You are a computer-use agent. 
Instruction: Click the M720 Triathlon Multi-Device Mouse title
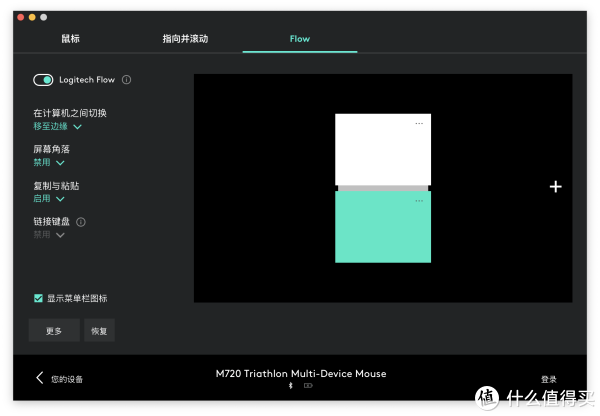tap(301, 374)
